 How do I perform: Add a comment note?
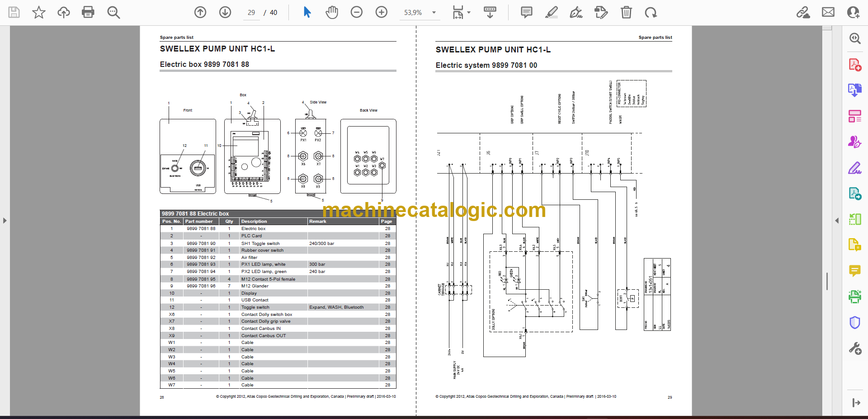(x=527, y=12)
